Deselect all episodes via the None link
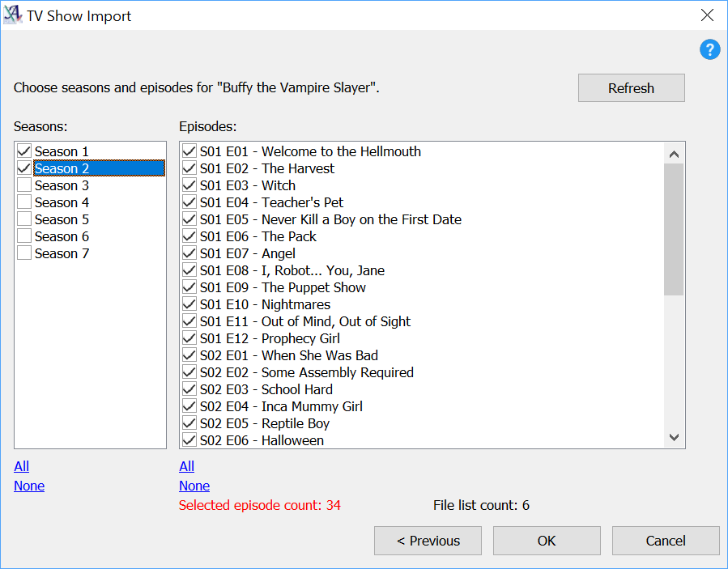Viewport: 728px width, 569px height. [194, 486]
